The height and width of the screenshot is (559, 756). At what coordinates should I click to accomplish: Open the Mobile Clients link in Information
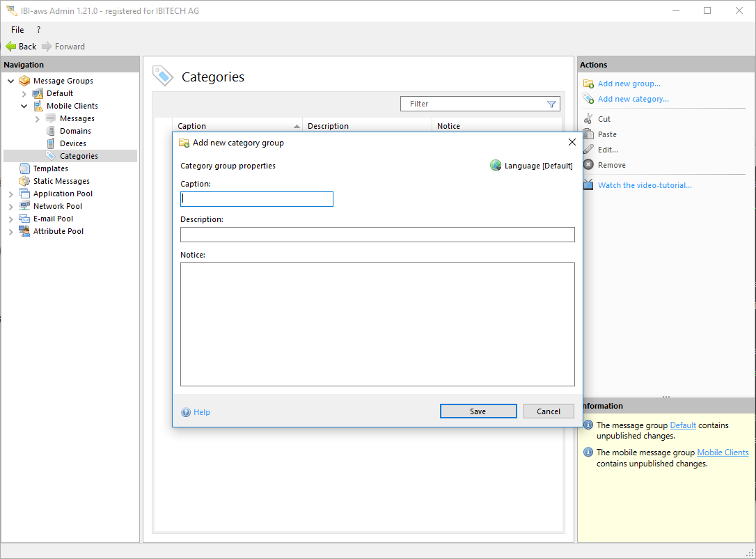point(723,452)
